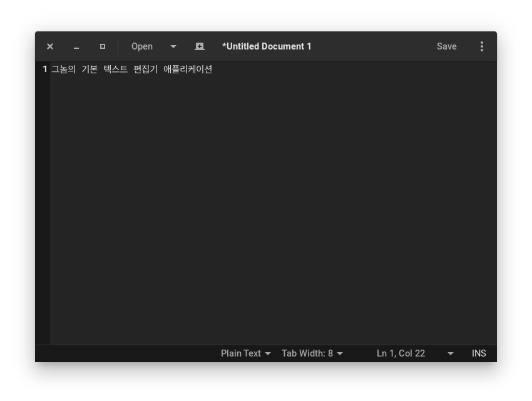The height and width of the screenshot is (401, 532).
Task: Minimize the text editor window
Action: (76, 46)
